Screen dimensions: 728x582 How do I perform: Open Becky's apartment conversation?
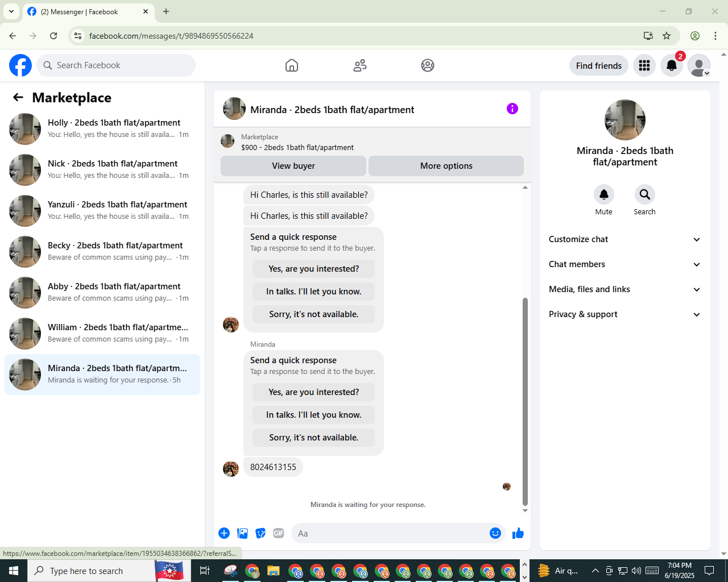pyautogui.click(x=102, y=252)
